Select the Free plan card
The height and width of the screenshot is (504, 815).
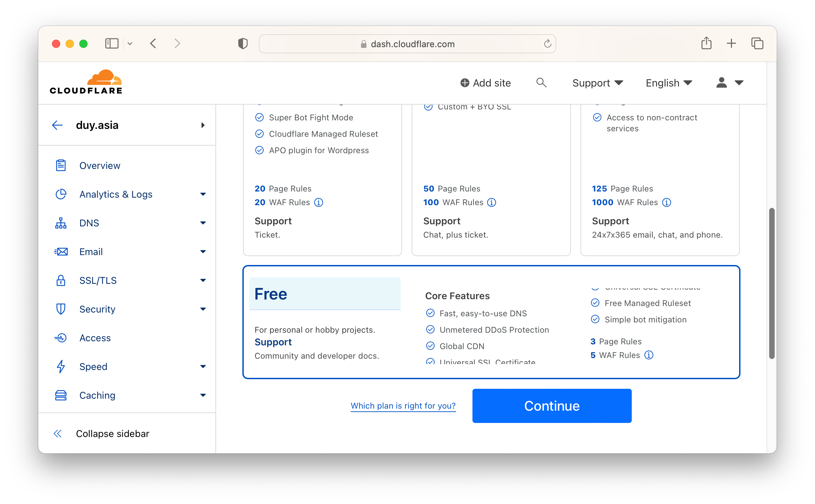(325, 293)
